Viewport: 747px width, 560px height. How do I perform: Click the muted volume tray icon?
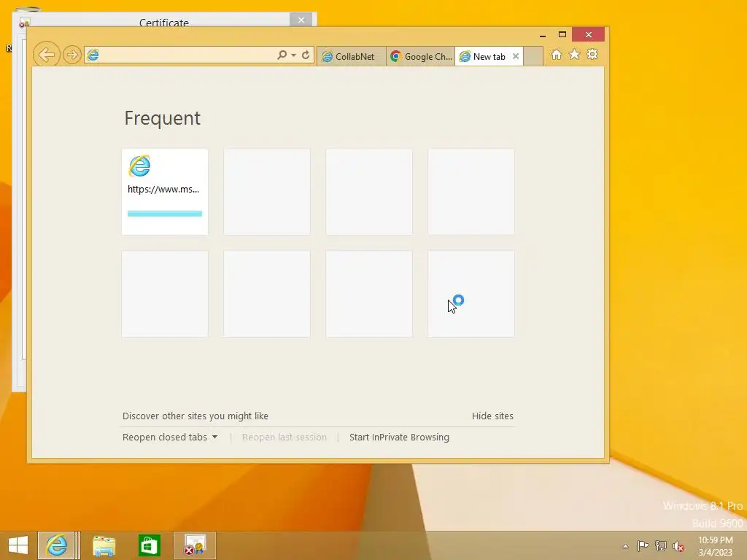[x=678, y=546]
